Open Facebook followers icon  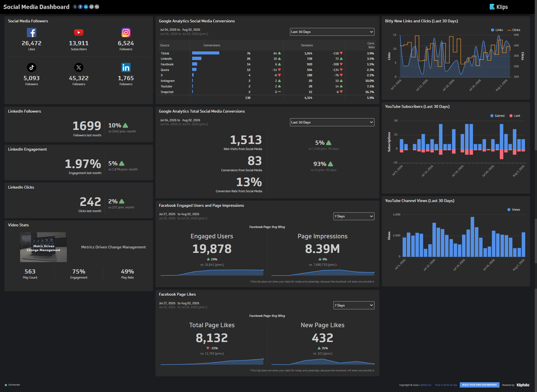[32, 33]
